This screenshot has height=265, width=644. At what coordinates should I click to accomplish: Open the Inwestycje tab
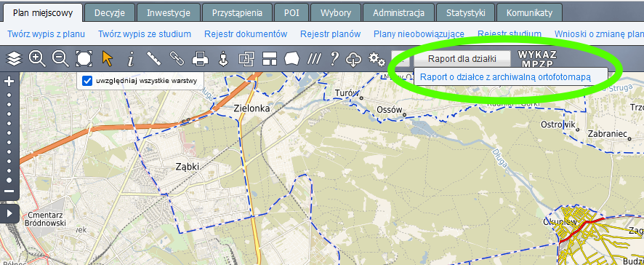169,13
